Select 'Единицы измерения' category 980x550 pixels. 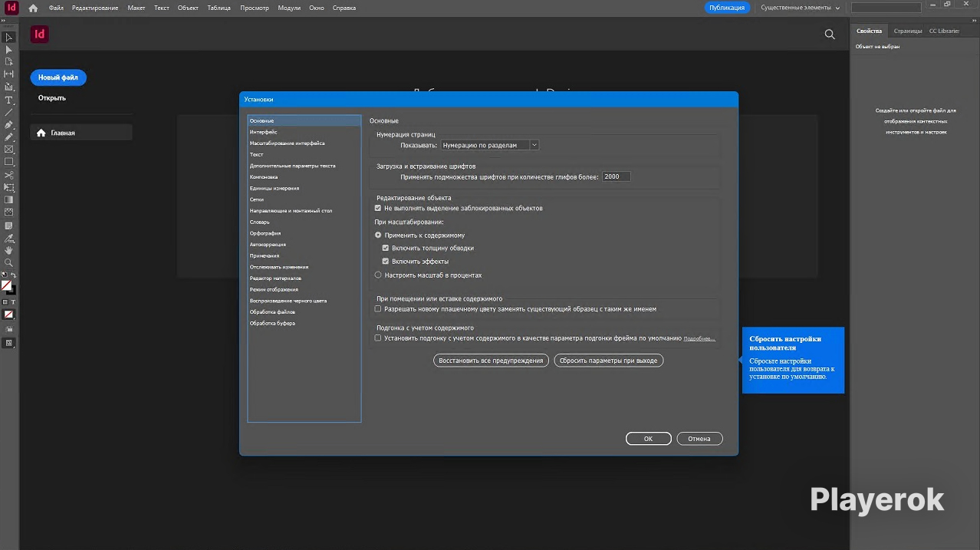[x=304, y=188]
